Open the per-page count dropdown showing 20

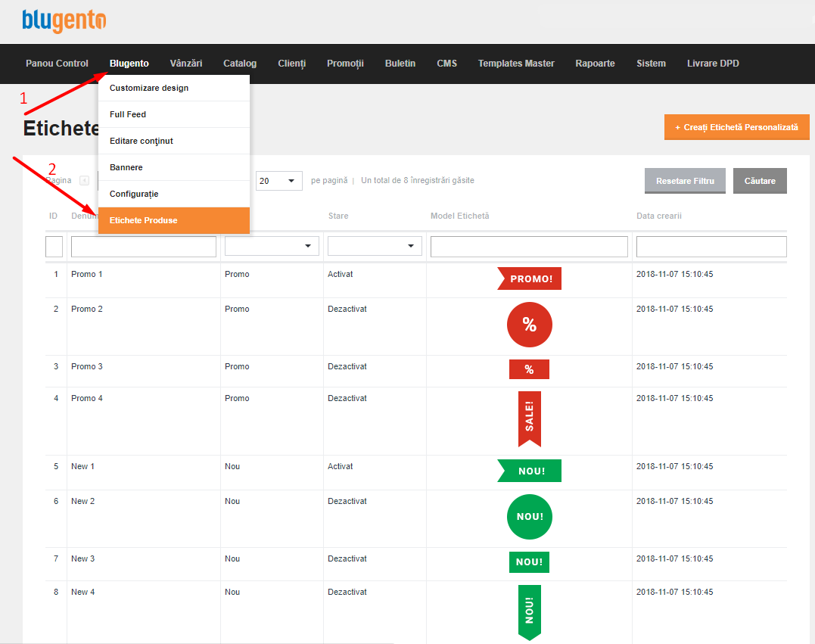click(278, 180)
